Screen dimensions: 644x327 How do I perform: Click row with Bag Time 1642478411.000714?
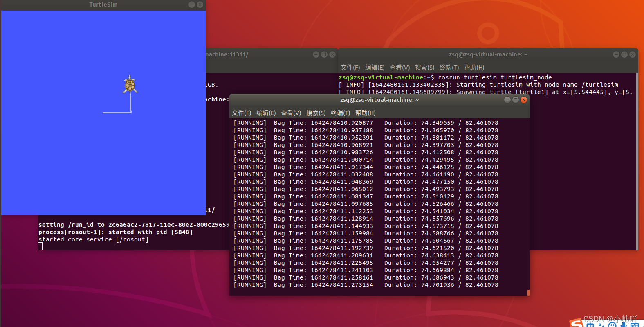pyautogui.click(x=366, y=160)
